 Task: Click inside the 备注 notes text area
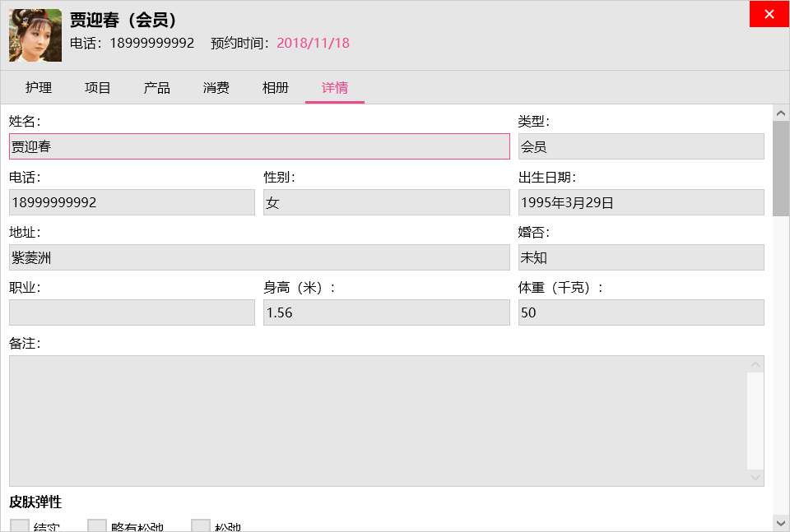pyautogui.click(x=379, y=420)
